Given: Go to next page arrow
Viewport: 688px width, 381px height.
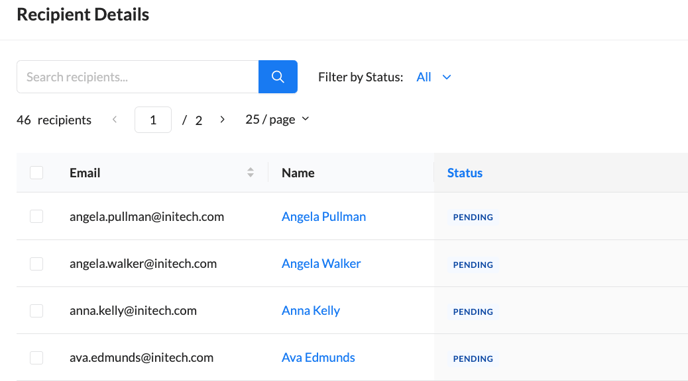Looking at the screenshot, I should point(222,119).
